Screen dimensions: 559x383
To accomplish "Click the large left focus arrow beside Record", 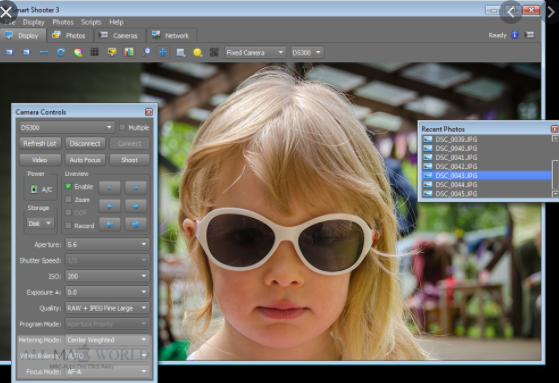I will [x=109, y=224].
